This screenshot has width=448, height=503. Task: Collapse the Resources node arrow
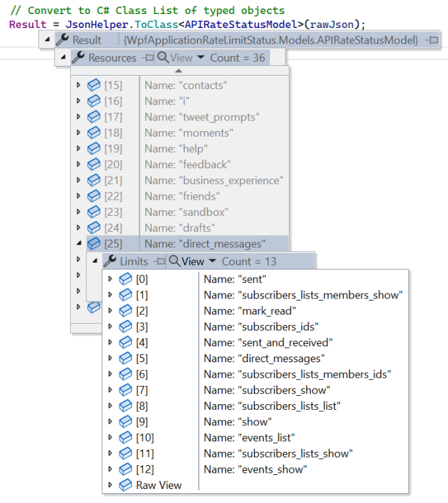[63, 57]
